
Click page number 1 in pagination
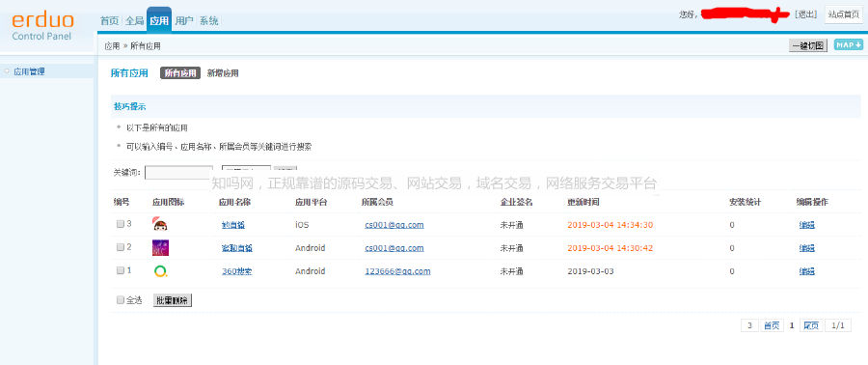[792, 325]
